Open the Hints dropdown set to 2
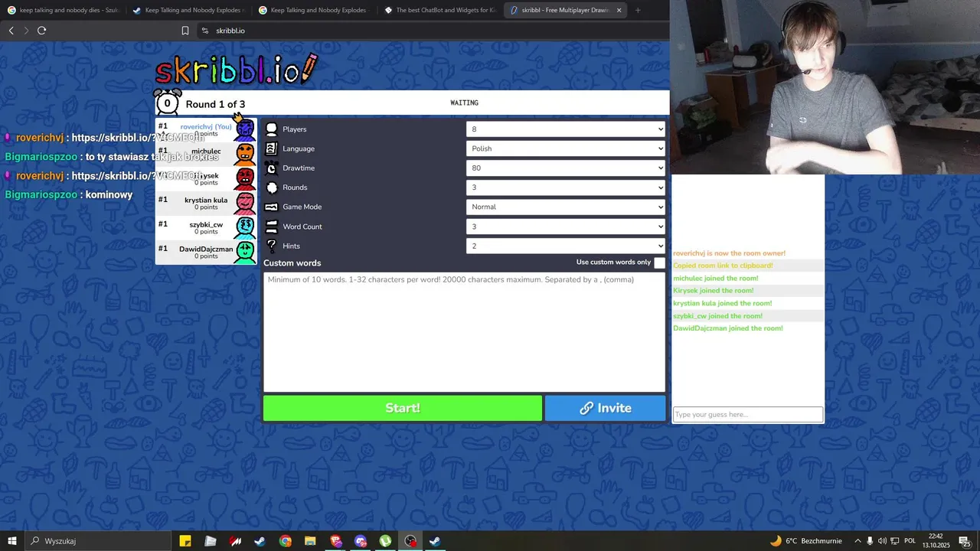This screenshot has height=551, width=980. pyautogui.click(x=565, y=246)
